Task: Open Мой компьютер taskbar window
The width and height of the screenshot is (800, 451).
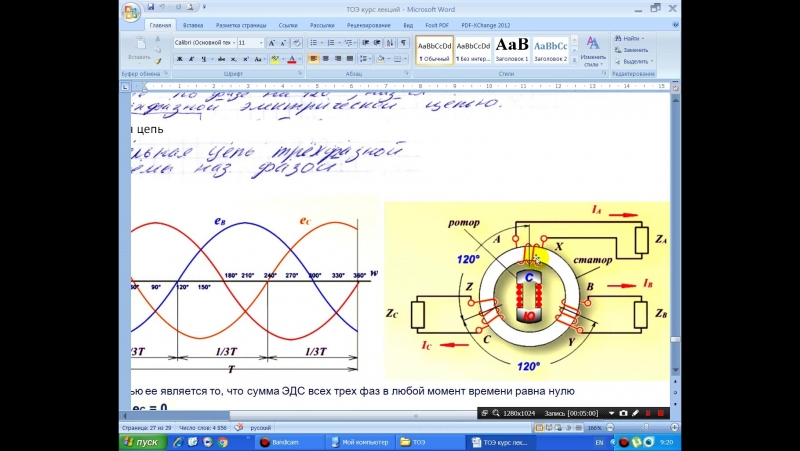Action: pyautogui.click(x=360, y=442)
